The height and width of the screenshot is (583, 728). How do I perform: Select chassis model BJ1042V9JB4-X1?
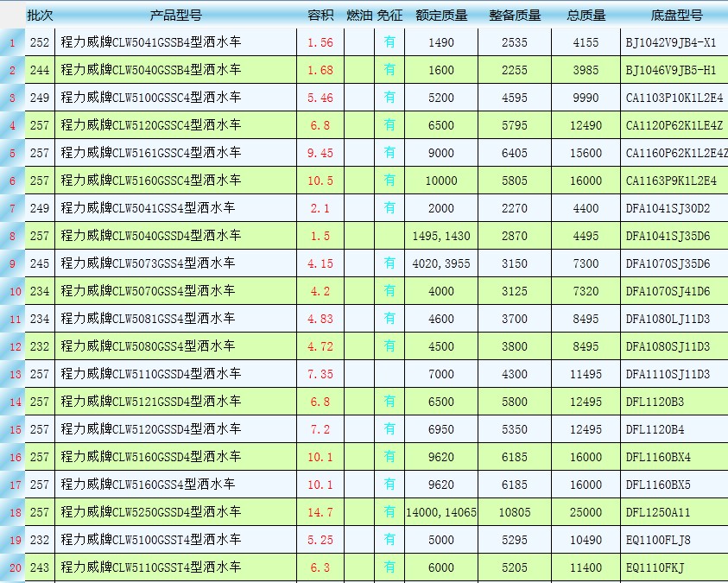click(670, 42)
